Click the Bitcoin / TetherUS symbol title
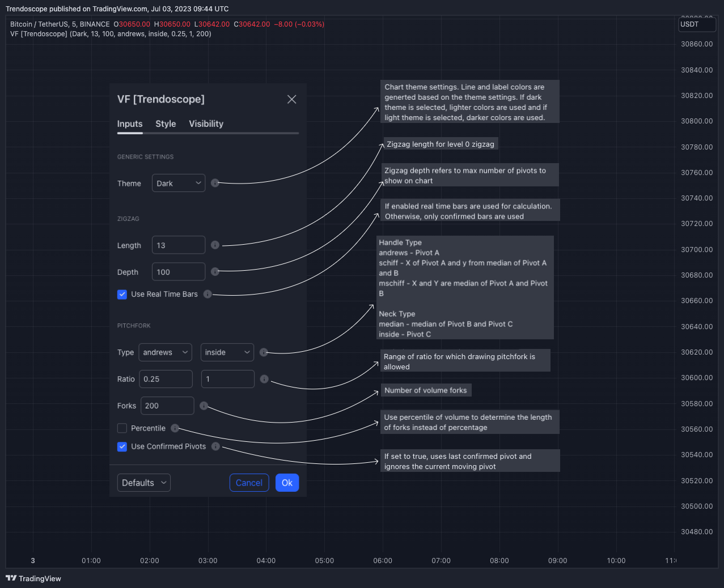 (x=60, y=24)
